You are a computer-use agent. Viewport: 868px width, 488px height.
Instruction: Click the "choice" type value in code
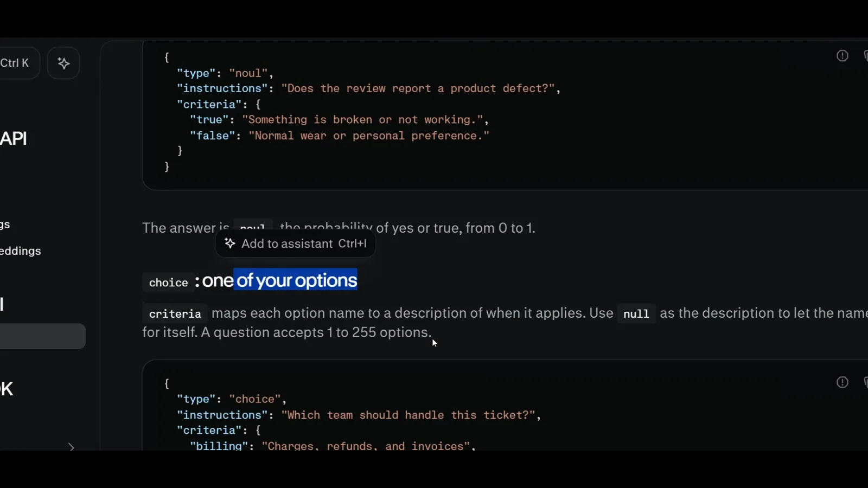[x=254, y=399]
